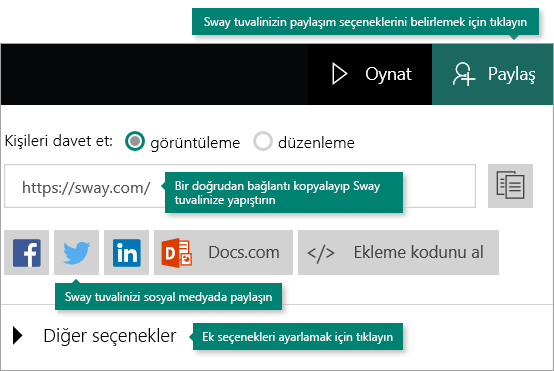The image size is (554, 371).
Task: Click Ekleme kodunu al embed button
Action: coord(398,252)
